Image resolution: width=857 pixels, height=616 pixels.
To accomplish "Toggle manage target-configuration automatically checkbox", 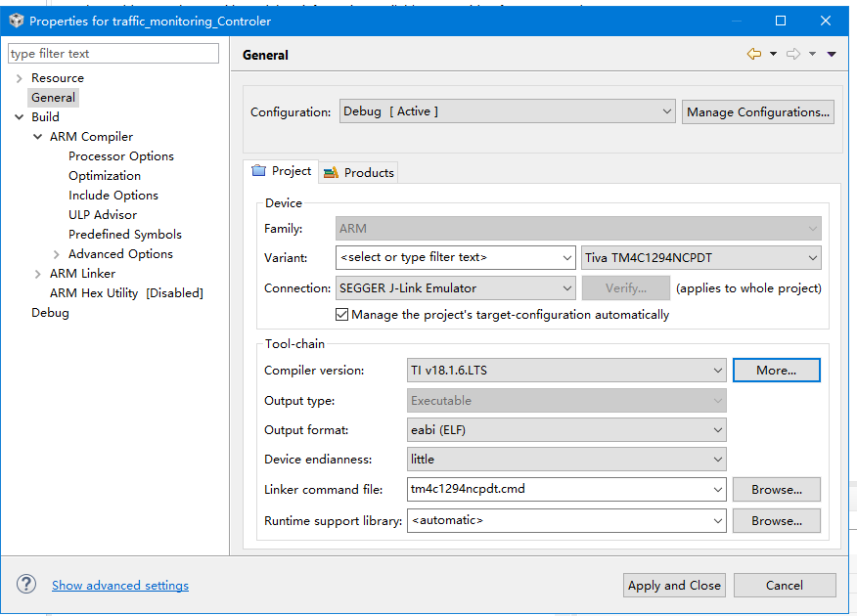I will [341, 315].
